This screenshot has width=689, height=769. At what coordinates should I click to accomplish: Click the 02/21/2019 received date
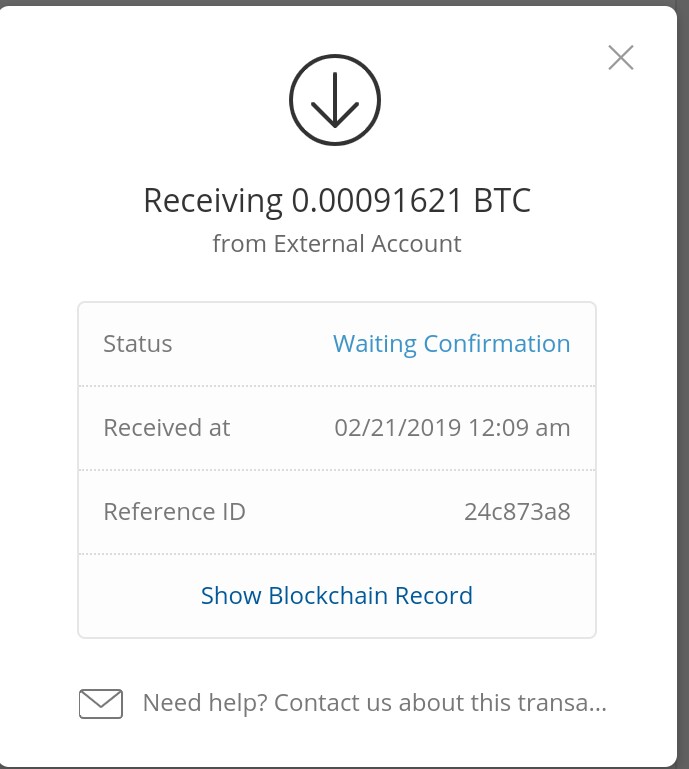point(397,428)
